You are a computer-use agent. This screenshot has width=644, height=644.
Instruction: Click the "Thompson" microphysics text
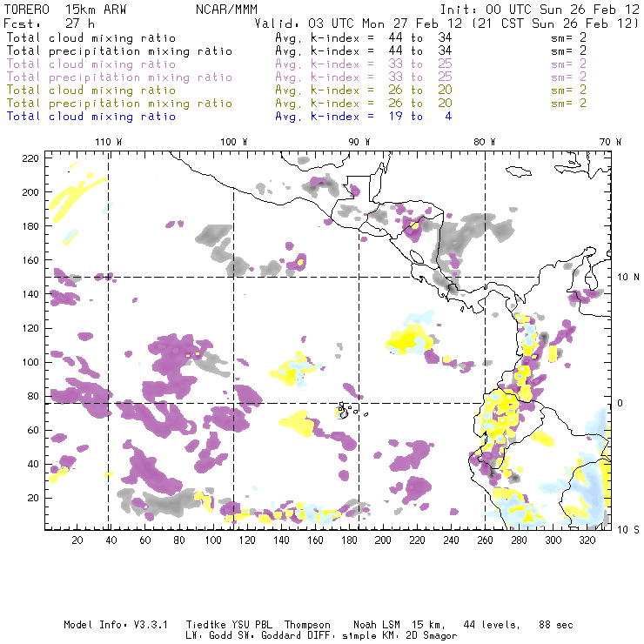click(307, 625)
